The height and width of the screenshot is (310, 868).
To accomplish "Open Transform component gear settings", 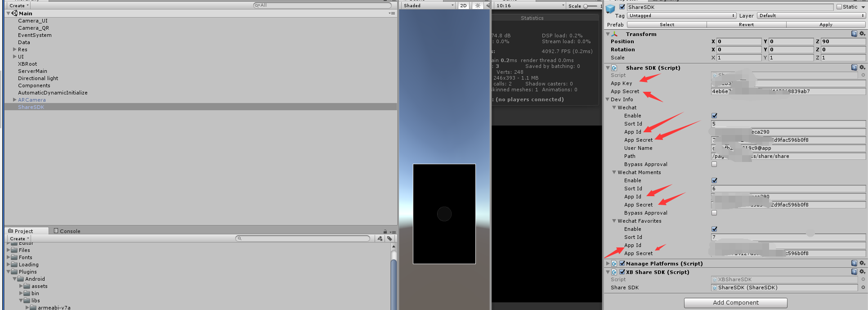I will 862,34.
